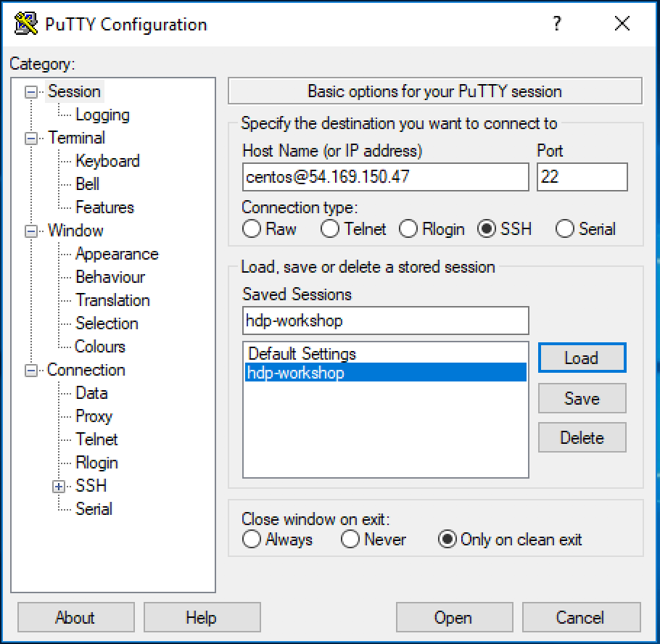
Task: Click the Port input field
Action: (582, 177)
